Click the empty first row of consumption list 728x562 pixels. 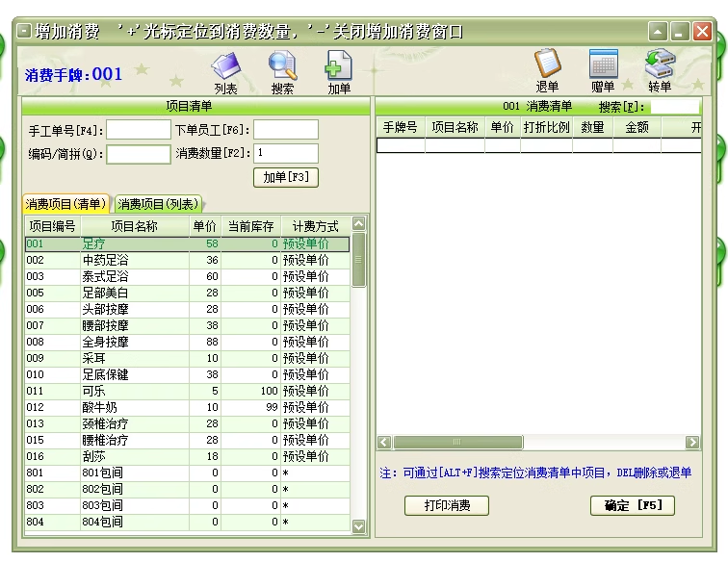(x=538, y=145)
